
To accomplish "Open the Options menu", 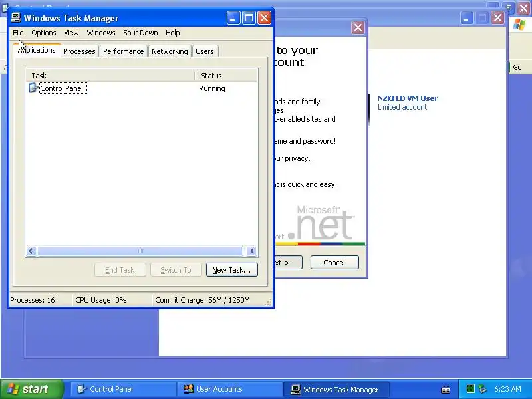I will (x=44, y=33).
